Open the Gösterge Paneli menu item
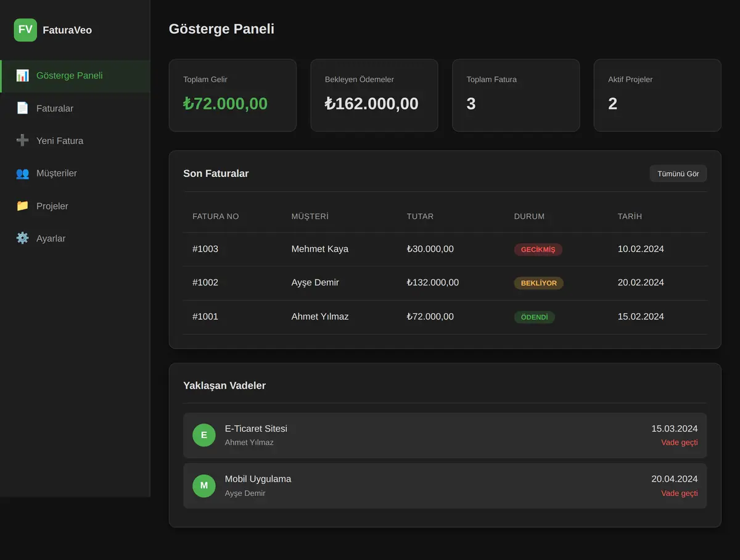 [75, 76]
